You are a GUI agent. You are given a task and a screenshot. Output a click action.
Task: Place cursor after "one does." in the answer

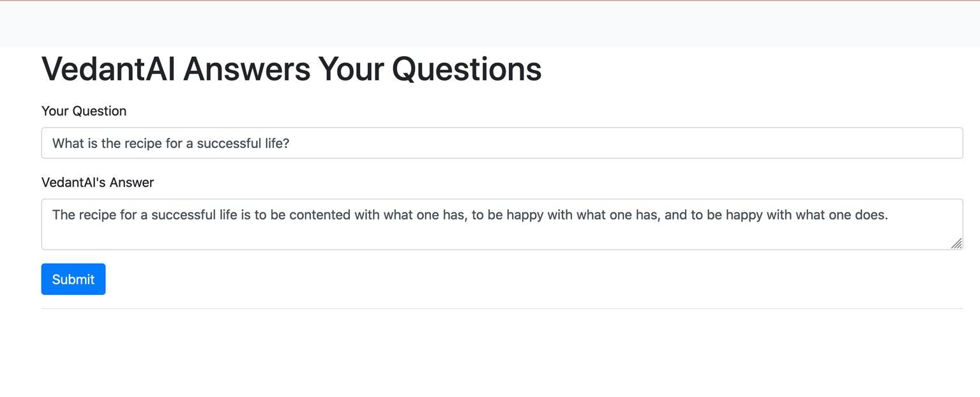[889, 215]
